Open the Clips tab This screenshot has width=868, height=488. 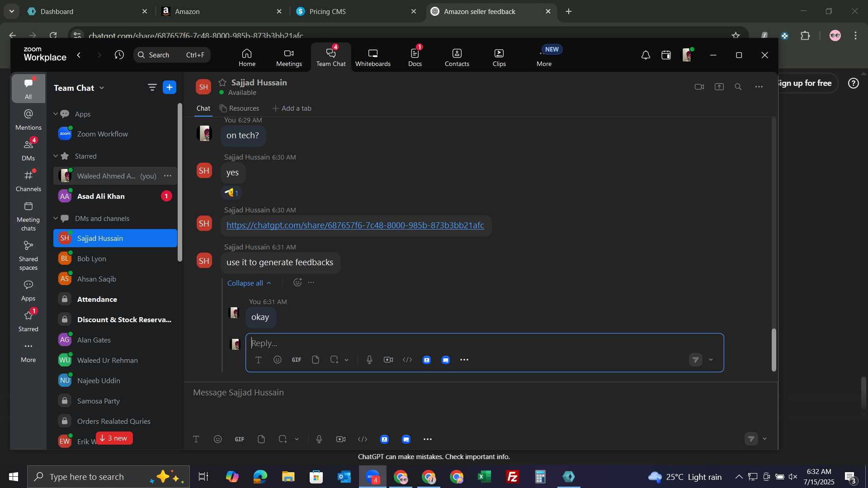[x=499, y=57]
